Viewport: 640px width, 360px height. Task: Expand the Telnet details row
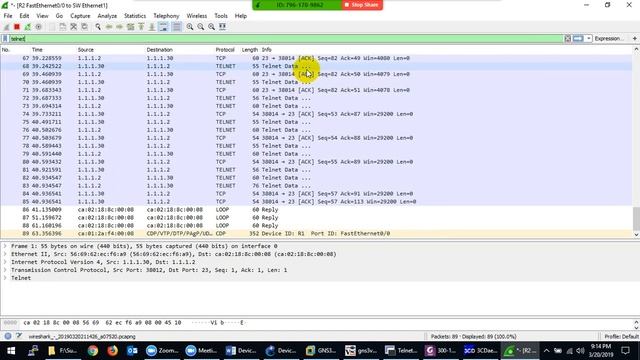point(5,278)
